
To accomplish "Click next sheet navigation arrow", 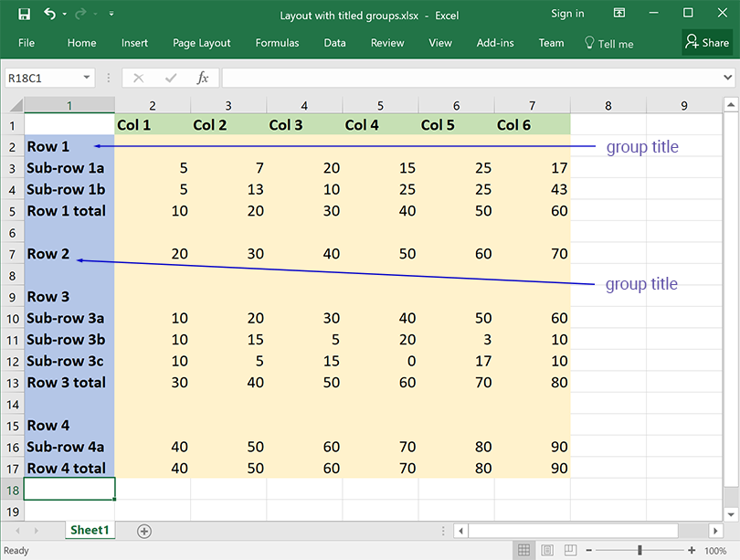I will click(x=37, y=531).
